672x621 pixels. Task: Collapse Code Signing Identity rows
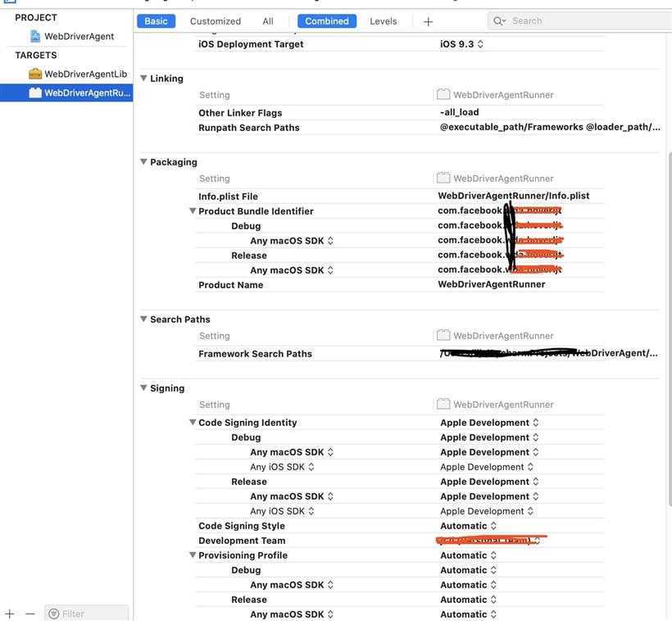pyautogui.click(x=193, y=422)
